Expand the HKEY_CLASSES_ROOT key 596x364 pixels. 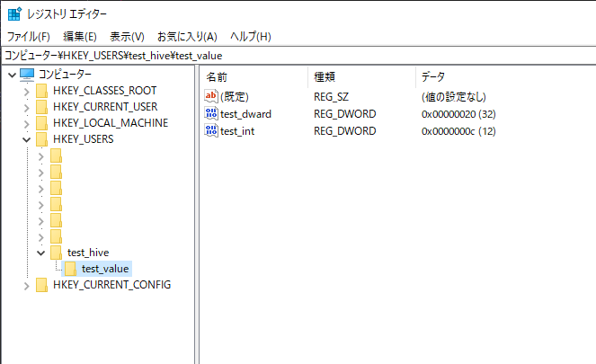tap(26, 92)
